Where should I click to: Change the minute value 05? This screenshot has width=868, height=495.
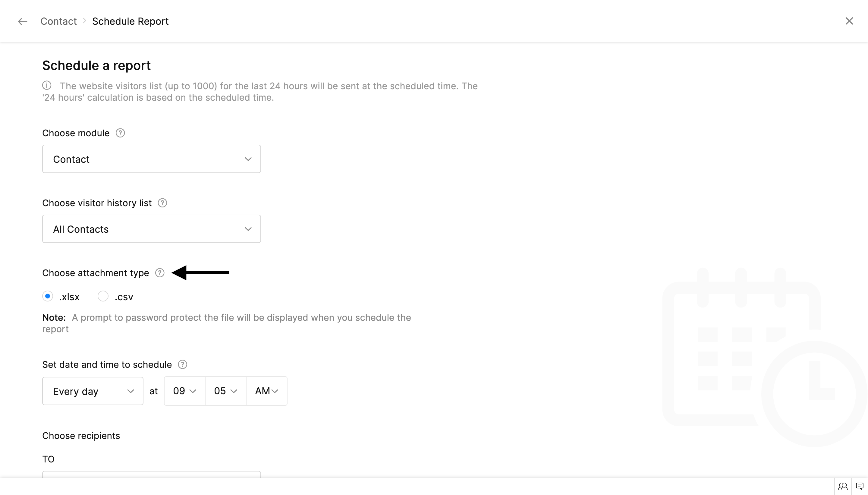click(x=225, y=391)
